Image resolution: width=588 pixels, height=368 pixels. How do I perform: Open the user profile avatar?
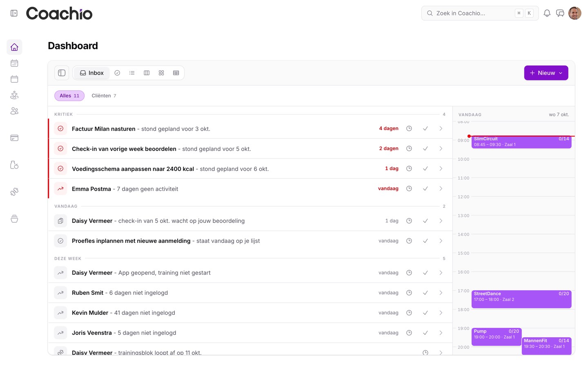pos(575,13)
